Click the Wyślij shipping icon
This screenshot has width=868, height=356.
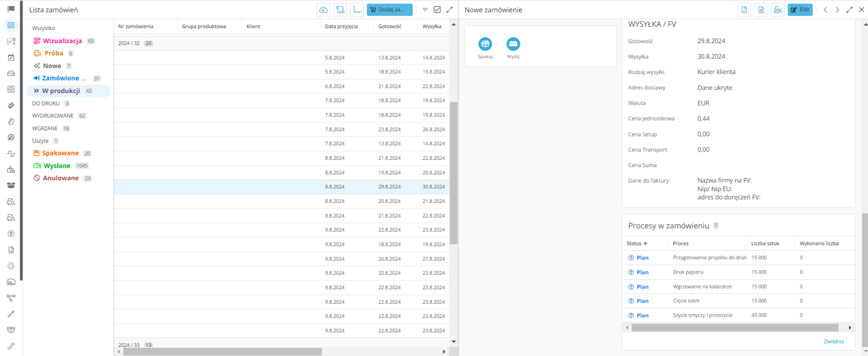pyautogui.click(x=513, y=44)
